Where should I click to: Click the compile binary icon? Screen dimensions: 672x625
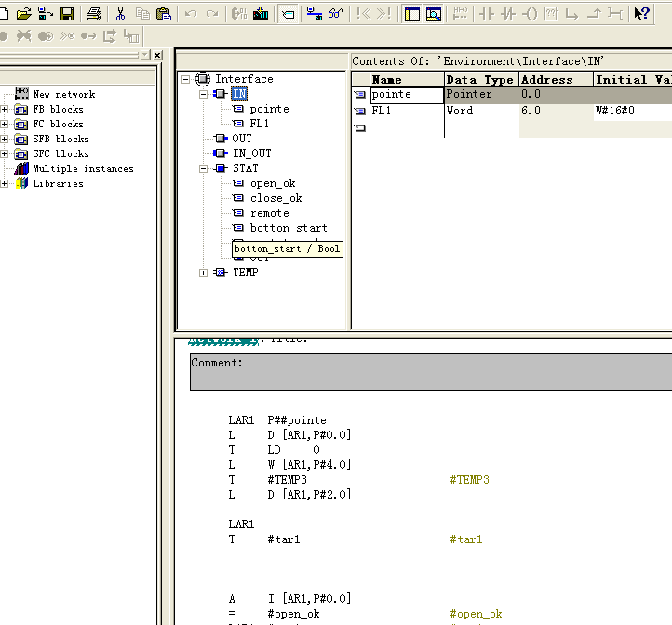click(x=239, y=14)
